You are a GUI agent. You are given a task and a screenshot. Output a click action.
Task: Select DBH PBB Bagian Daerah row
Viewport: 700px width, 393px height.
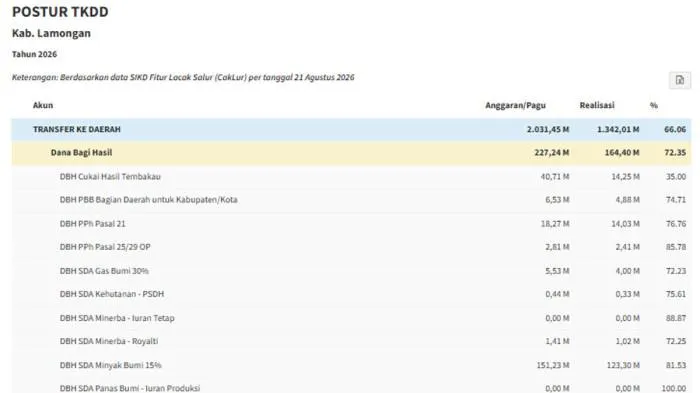[x=351, y=200]
